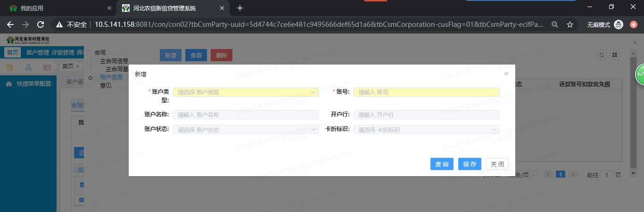The width and height of the screenshot is (644, 212).
Task: Click the 还款账号扣款优先级 column header
Action: [585, 84]
